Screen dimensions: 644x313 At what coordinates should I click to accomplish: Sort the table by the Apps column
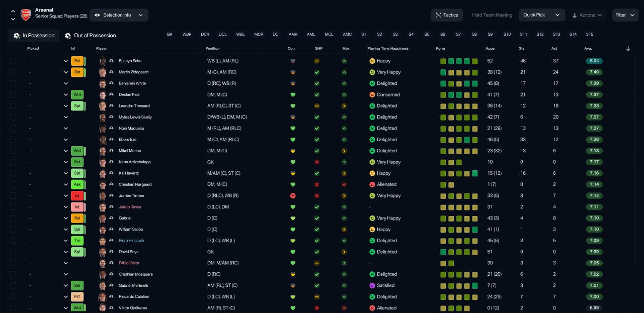coord(490,49)
